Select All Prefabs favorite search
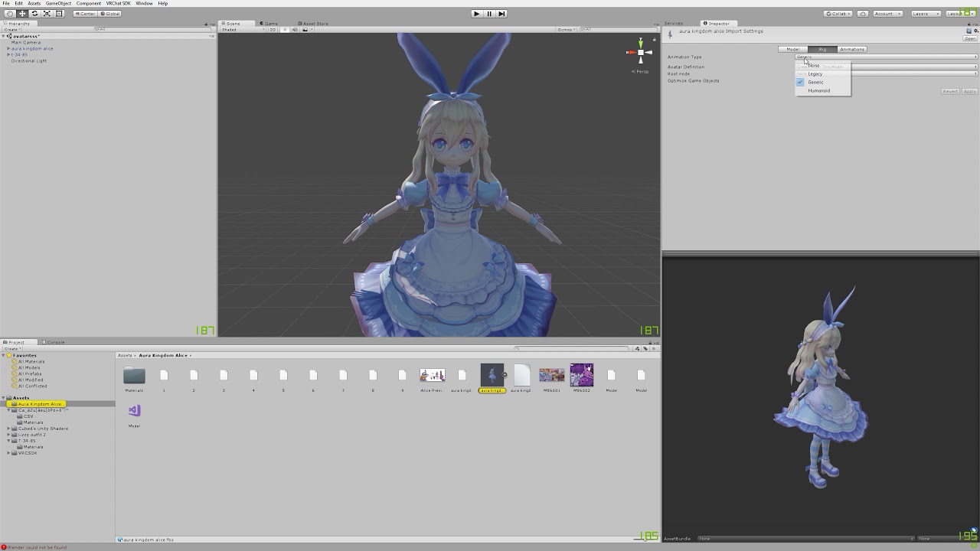 (x=30, y=374)
